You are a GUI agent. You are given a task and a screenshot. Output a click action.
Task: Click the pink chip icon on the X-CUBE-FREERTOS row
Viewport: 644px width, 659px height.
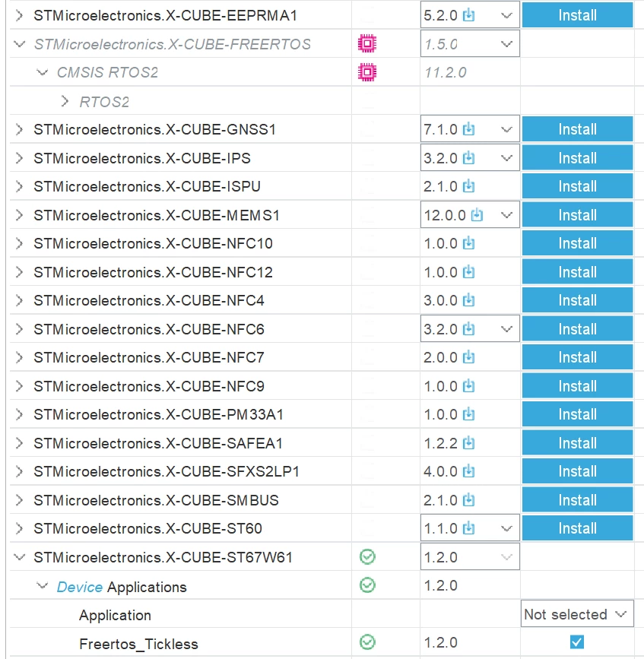367,44
